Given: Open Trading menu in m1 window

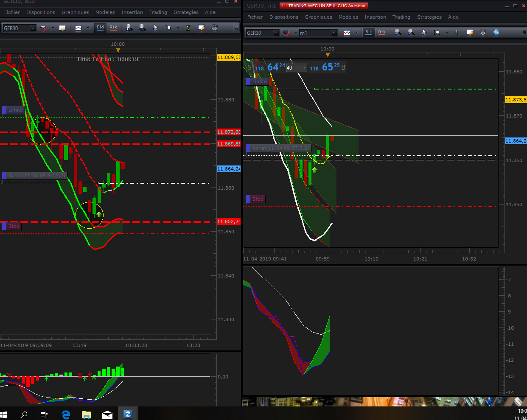Looking at the screenshot, I should point(401,17).
